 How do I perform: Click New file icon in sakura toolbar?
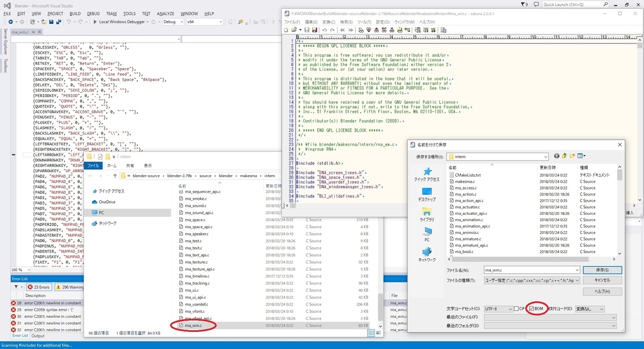coord(287,30)
